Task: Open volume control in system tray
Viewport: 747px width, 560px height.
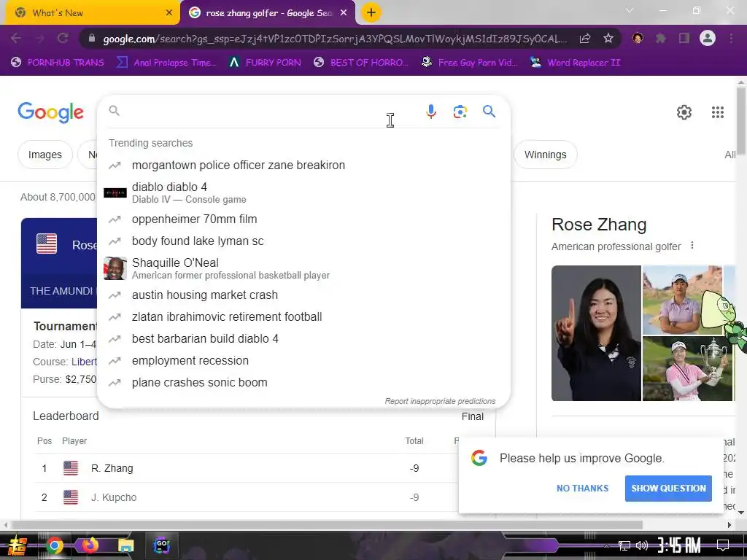Action: (642, 545)
